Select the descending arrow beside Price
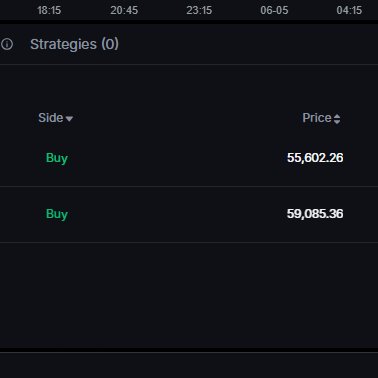The height and width of the screenshot is (378, 378). click(337, 122)
